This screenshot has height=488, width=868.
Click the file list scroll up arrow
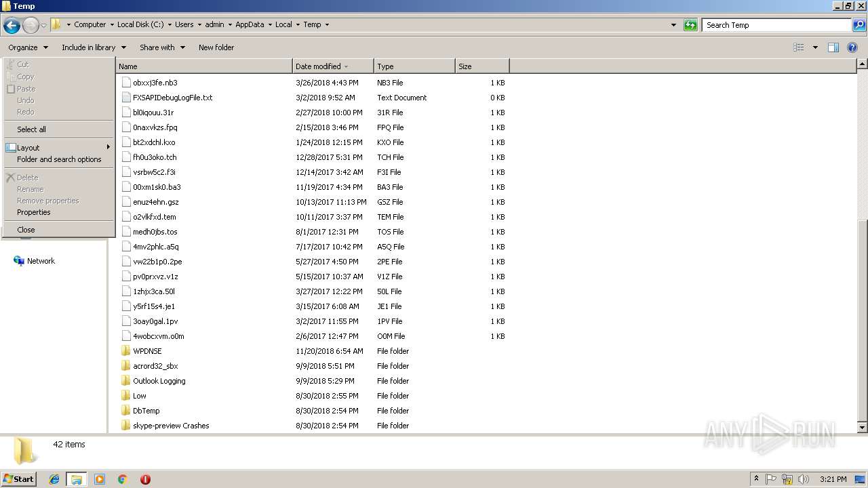(x=863, y=64)
